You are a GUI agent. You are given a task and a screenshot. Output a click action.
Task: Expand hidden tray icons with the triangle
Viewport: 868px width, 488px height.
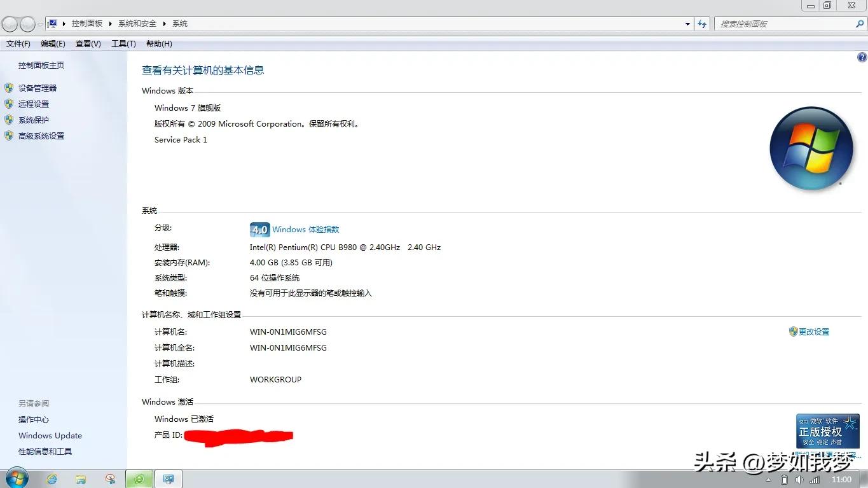pos(769,479)
